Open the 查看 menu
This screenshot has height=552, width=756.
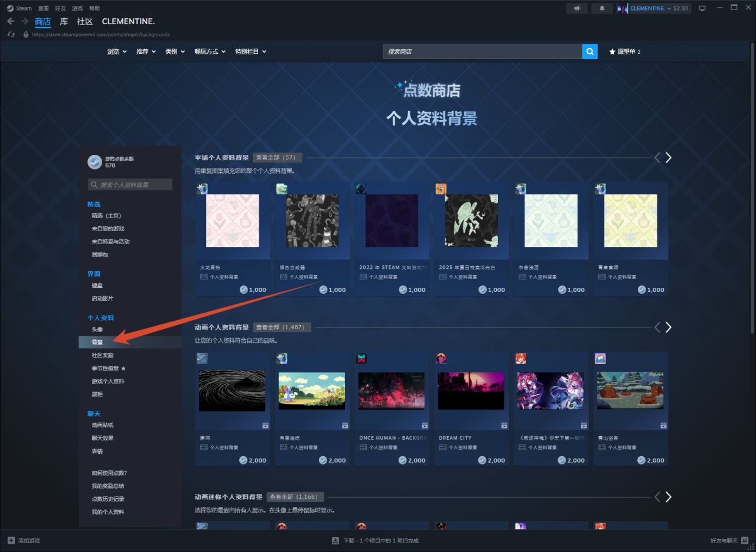point(44,8)
